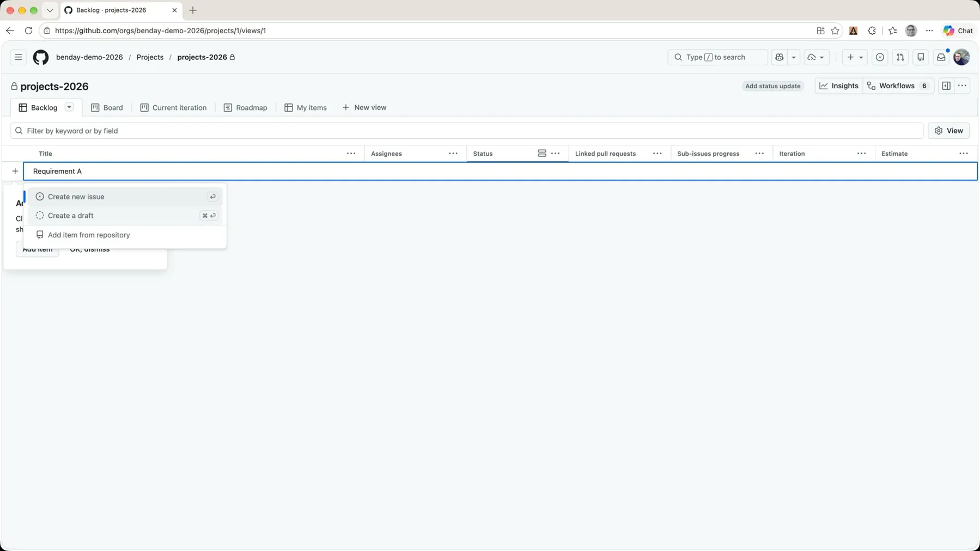Open Assignees column options menu
The height and width of the screenshot is (551, 980).
(453, 154)
